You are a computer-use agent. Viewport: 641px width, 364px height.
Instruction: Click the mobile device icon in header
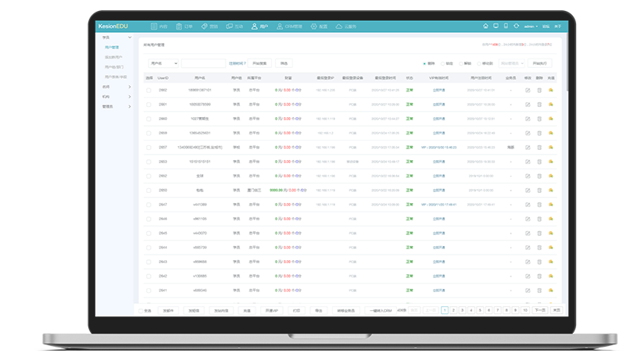(x=506, y=27)
